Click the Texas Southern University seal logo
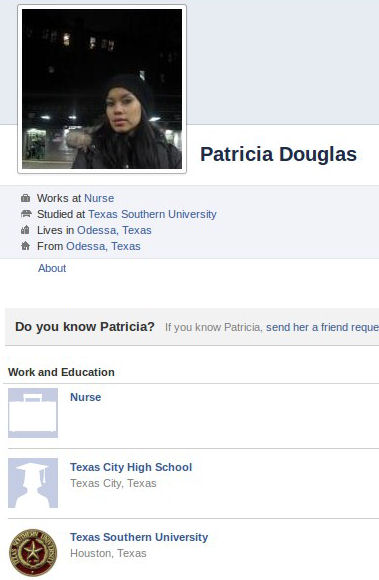379x580 pixels. [33, 553]
